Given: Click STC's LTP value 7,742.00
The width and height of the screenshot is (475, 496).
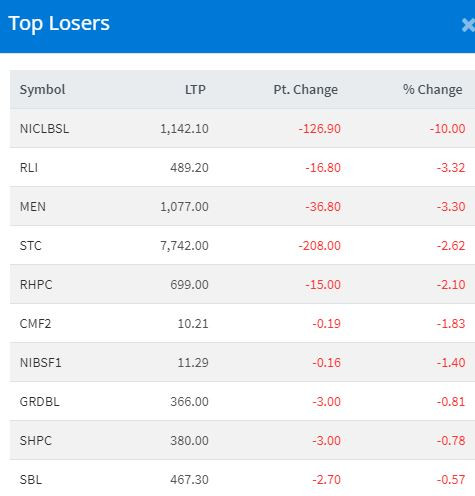Looking at the screenshot, I should point(184,246).
